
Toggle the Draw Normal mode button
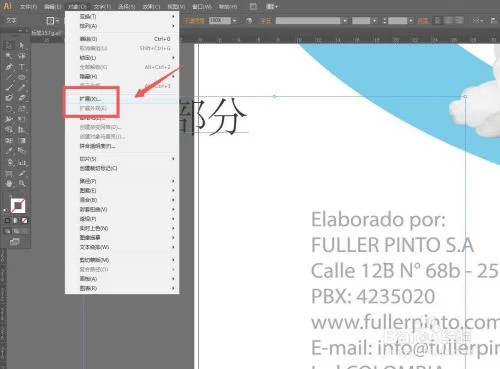coord(7,231)
